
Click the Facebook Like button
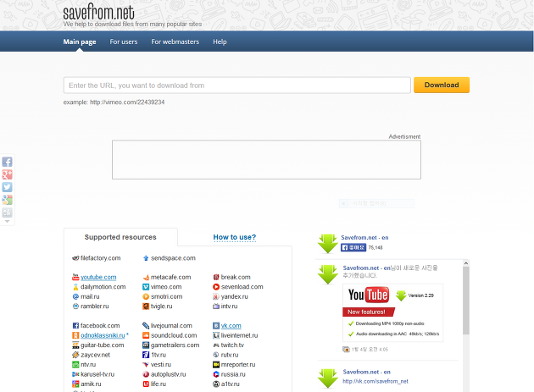point(353,247)
